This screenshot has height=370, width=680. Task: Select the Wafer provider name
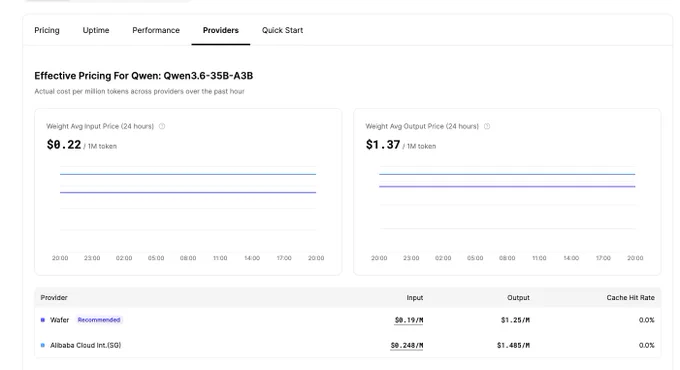point(59,320)
